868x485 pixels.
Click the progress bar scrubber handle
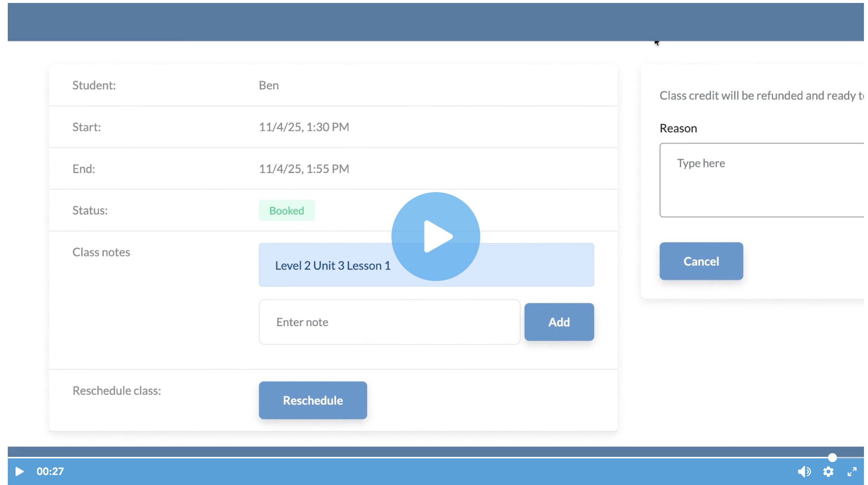(x=832, y=458)
